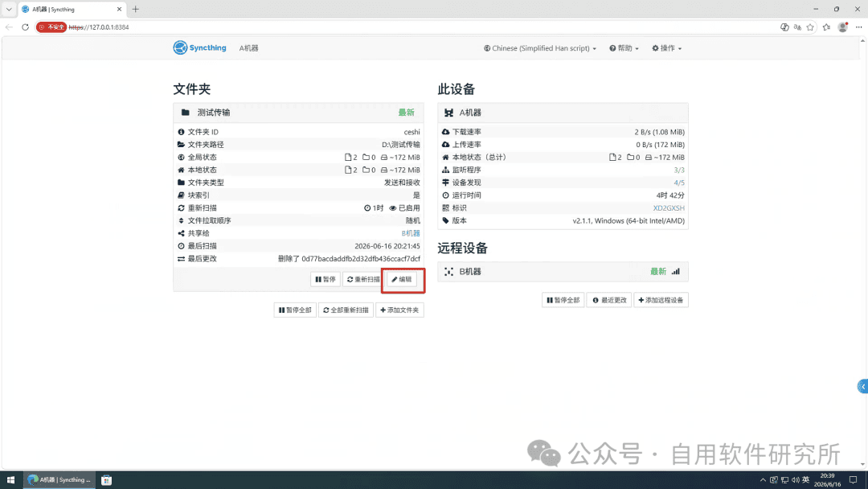Click the device icon beside A机器 header
The width and height of the screenshot is (868, 489).
click(449, 113)
